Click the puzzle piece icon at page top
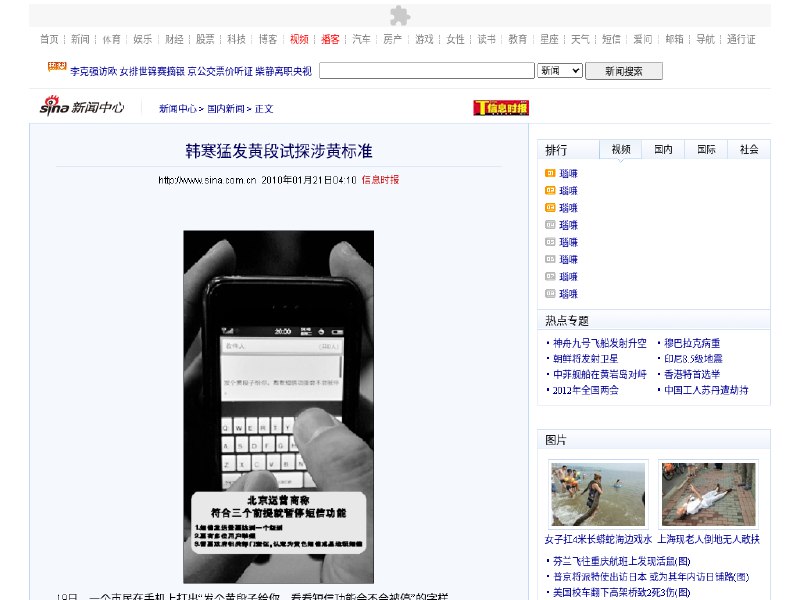This screenshot has width=800, height=600. pos(398,15)
